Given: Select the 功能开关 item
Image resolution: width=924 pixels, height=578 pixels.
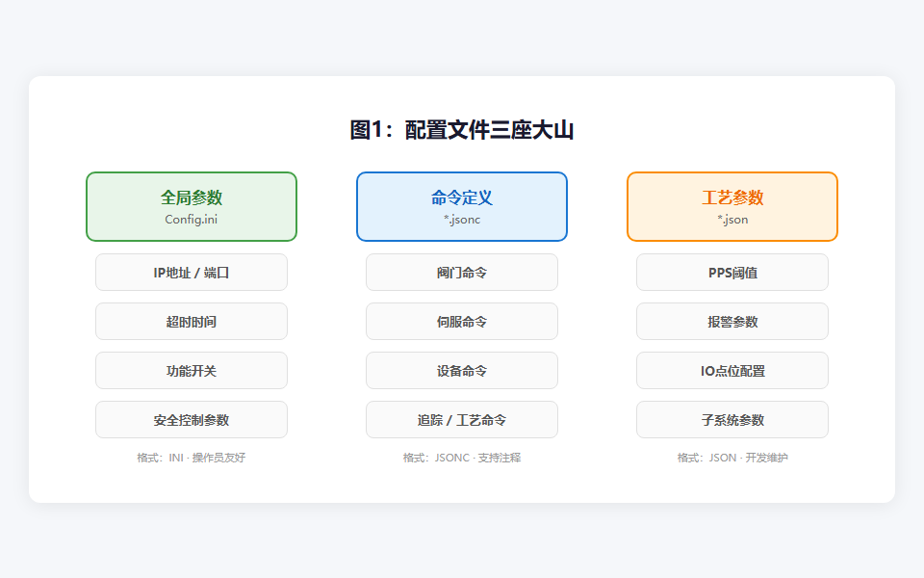Looking at the screenshot, I should click(192, 370).
